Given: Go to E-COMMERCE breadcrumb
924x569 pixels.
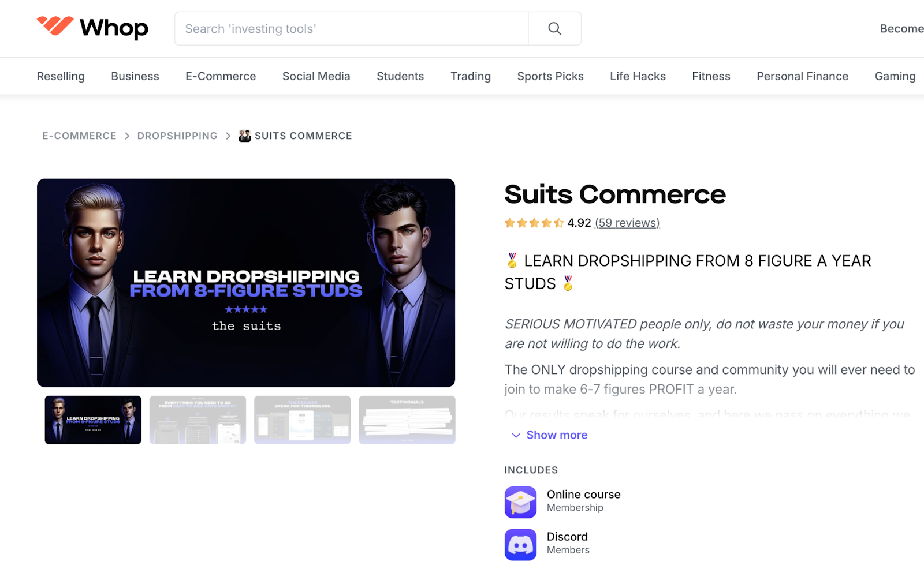Looking at the screenshot, I should 79,136.
